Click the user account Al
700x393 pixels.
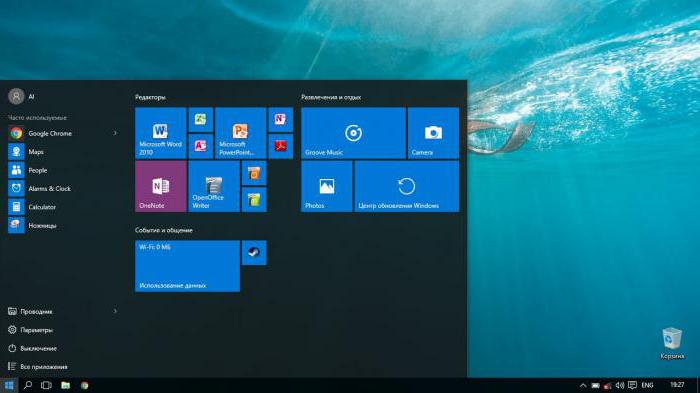click(21, 96)
